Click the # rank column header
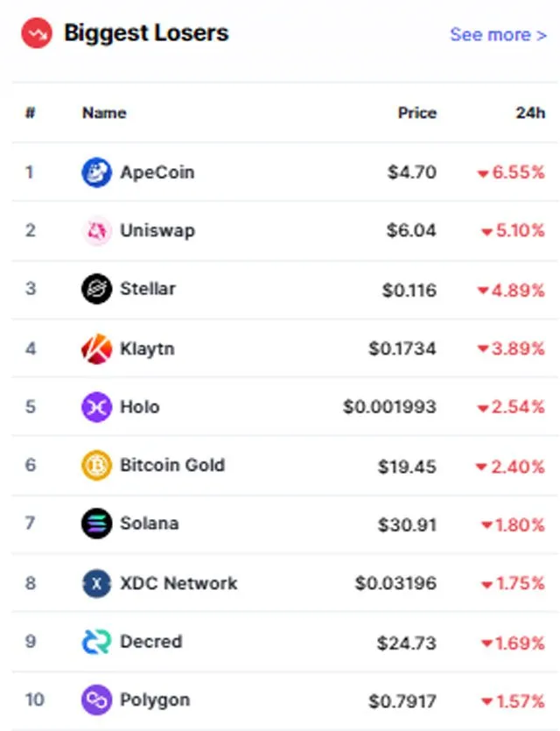Image resolution: width=560 pixels, height=731 pixels. coord(31,113)
